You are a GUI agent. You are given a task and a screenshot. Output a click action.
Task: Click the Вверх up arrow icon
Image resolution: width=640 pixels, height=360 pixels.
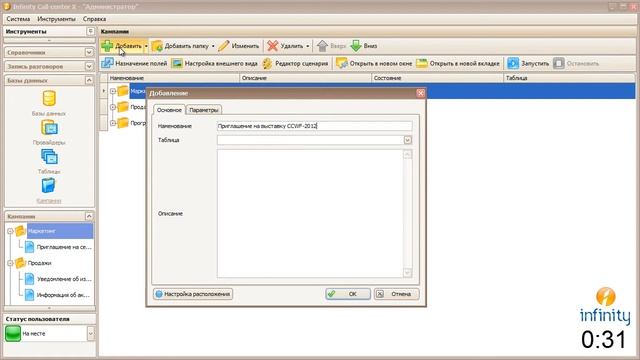pos(322,46)
